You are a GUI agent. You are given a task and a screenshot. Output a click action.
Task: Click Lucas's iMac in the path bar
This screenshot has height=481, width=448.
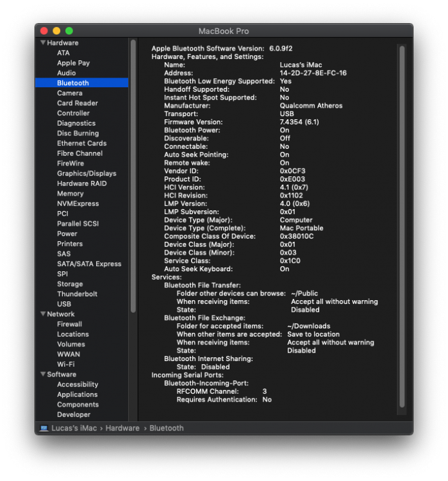(74, 428)
